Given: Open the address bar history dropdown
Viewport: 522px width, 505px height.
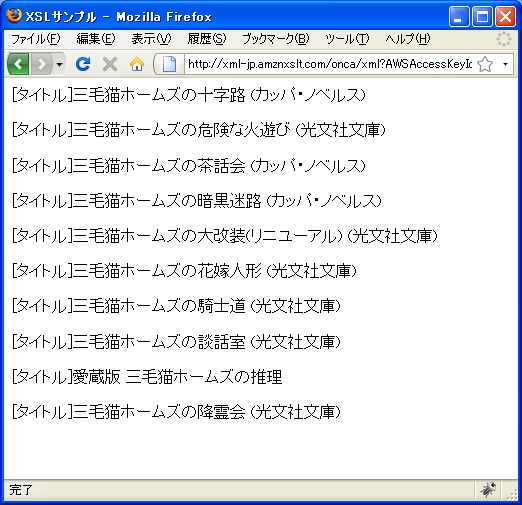Looking at the screenshot, I should click(x=505, y=64).
